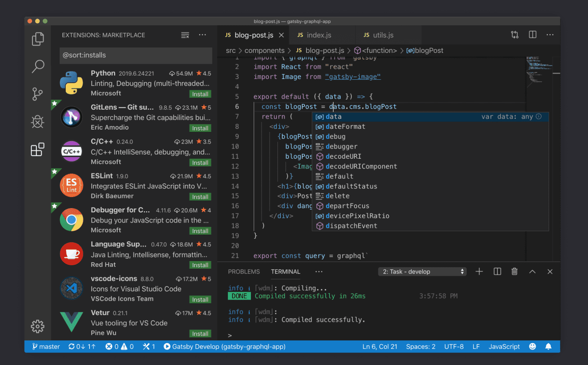Viewport: 588px width, 365px height.
Task: Switch to the PROBLEMS tab
Action: (x=244, y=271)
